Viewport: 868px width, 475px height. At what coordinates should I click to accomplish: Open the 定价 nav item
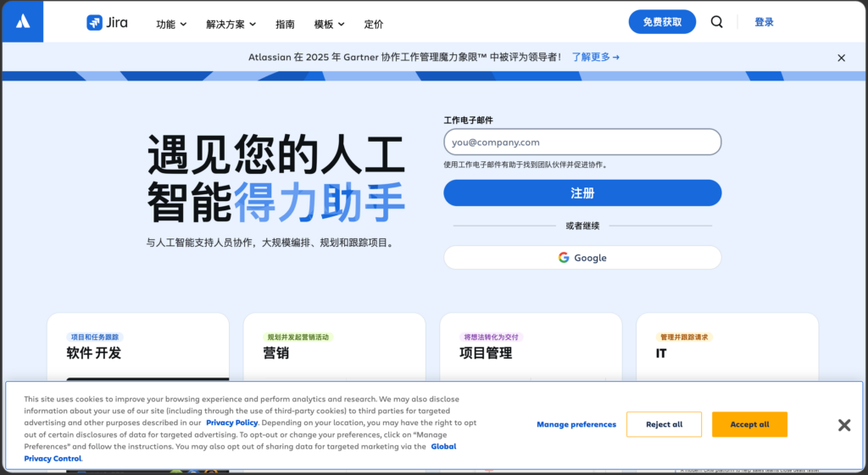[x=373, y=25]
